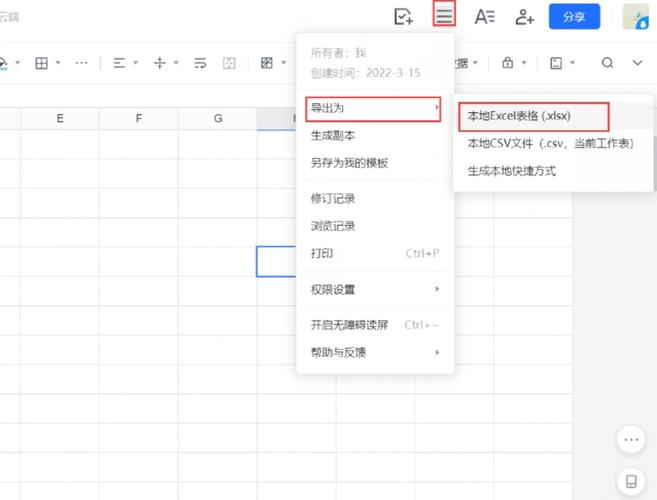This screenshot has width=657, height=500.
Task: Click the vertical align icon
Action: (160, 63)
